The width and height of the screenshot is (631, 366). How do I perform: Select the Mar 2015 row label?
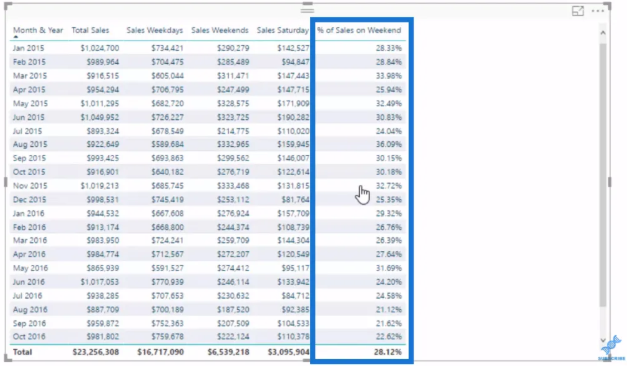pos(30,76)
